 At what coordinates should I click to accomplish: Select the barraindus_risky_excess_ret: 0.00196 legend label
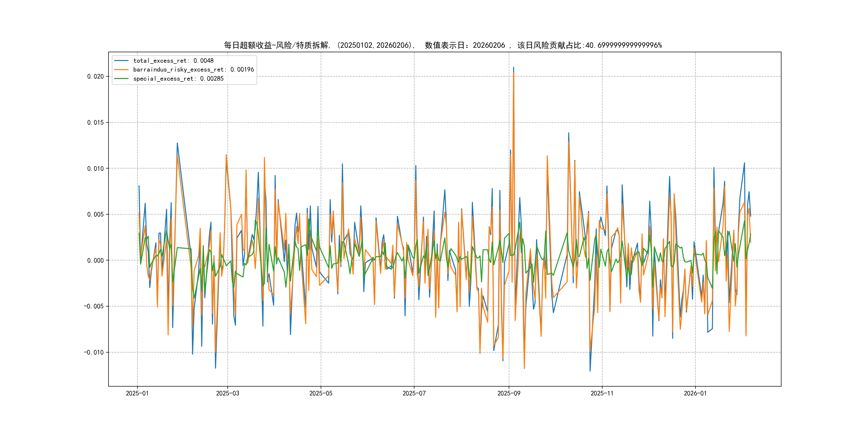point(193,70)
